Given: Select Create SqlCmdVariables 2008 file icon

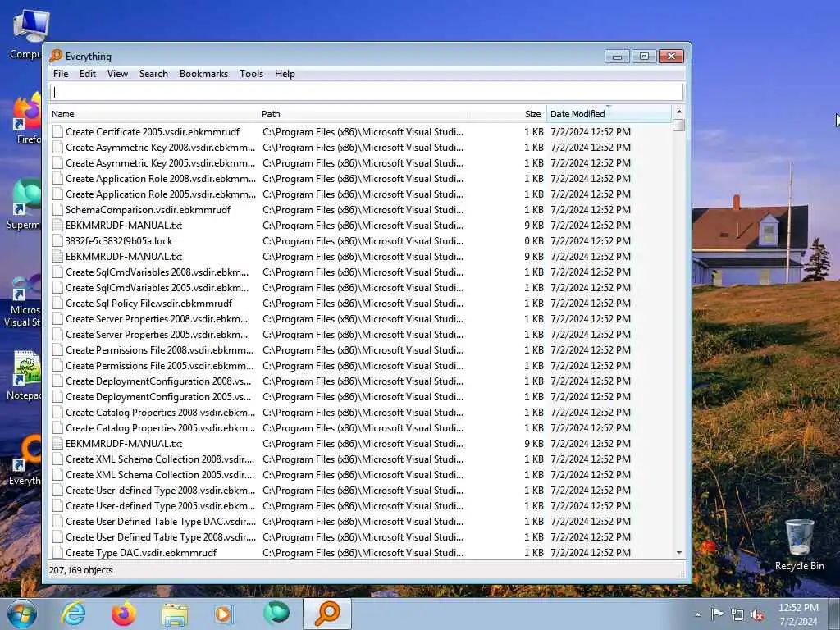Looking at the screenshot, I should point(57,272).
